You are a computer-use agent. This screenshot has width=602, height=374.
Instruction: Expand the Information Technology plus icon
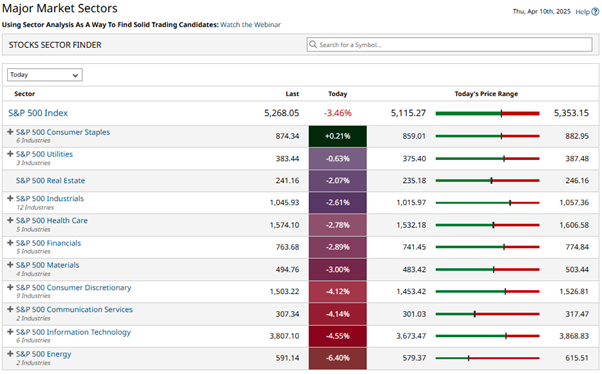pos(10,331)
